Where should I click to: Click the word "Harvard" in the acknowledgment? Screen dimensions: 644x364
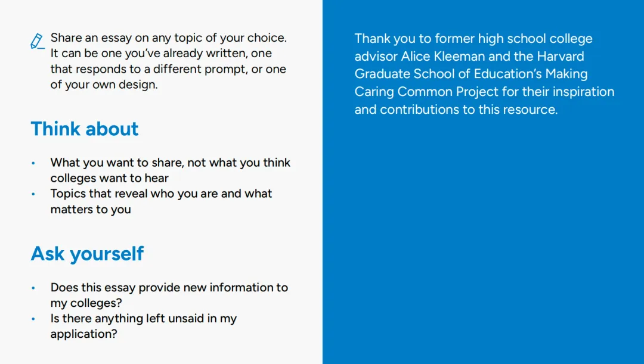click(561, 56)
